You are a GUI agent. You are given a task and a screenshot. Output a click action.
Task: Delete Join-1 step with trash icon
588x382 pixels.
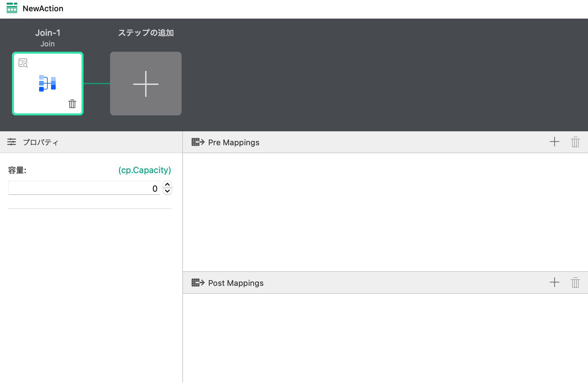(x=72, y=104)
